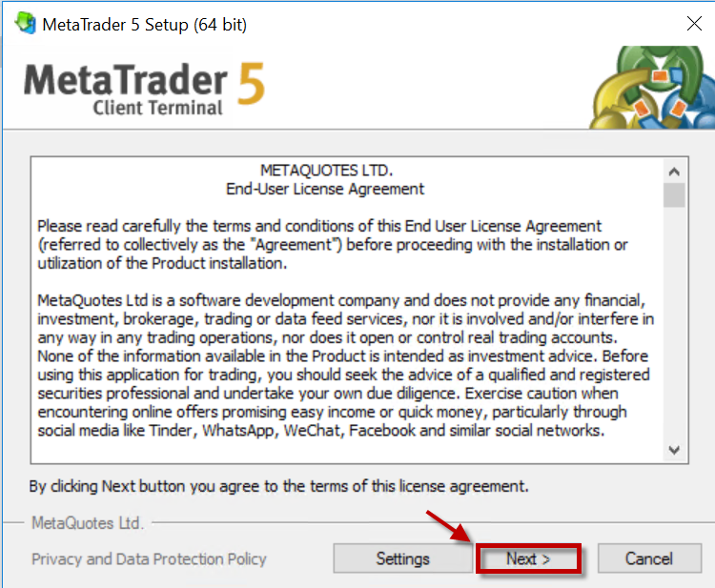The image size is (715, 588).
Task: Click the orange 5 numeral in the logo
Action: click(252, 84)
